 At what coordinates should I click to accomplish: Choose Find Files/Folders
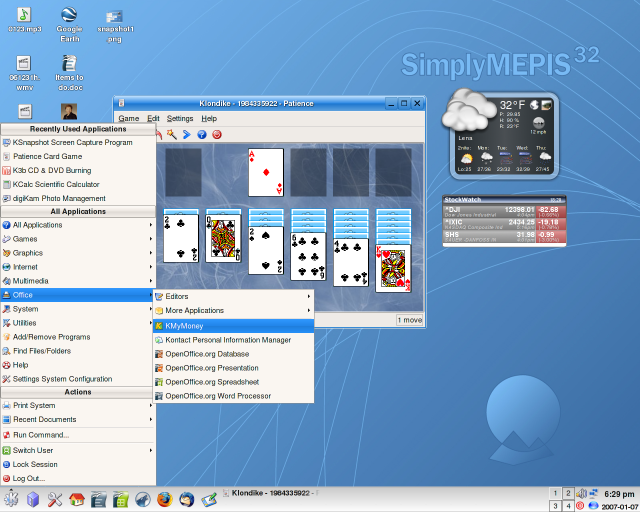[x=78, y=351]
